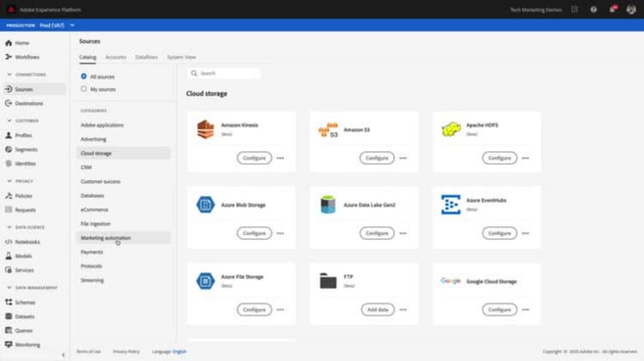Image resolution: width=644 pixels, height=361 pixels.
Task: Configure the Azure Data Lake Gen2 source
Action: pos(377,233)
